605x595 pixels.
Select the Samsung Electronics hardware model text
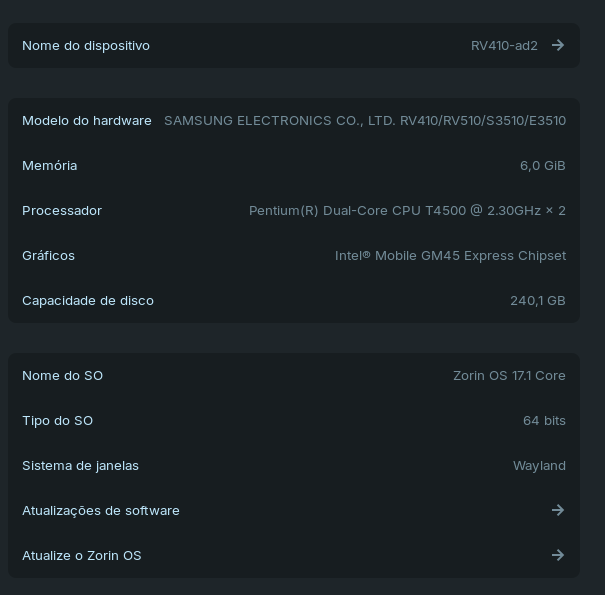pos(365,120)
